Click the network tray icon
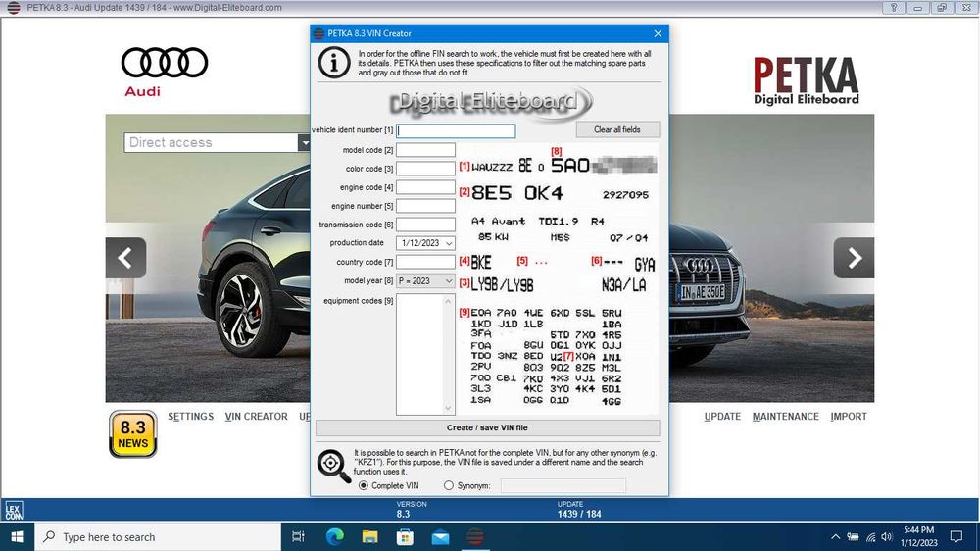The height and width of the screenshot is (551, 980). tap(870, 536)
